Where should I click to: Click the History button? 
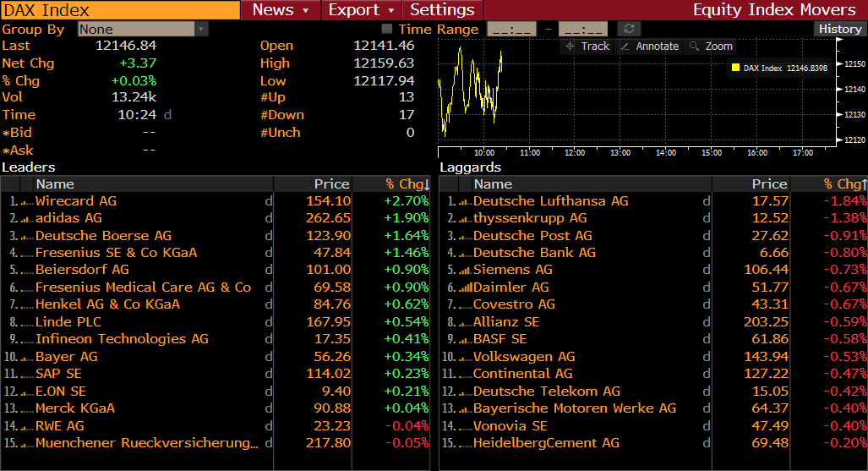840,29
